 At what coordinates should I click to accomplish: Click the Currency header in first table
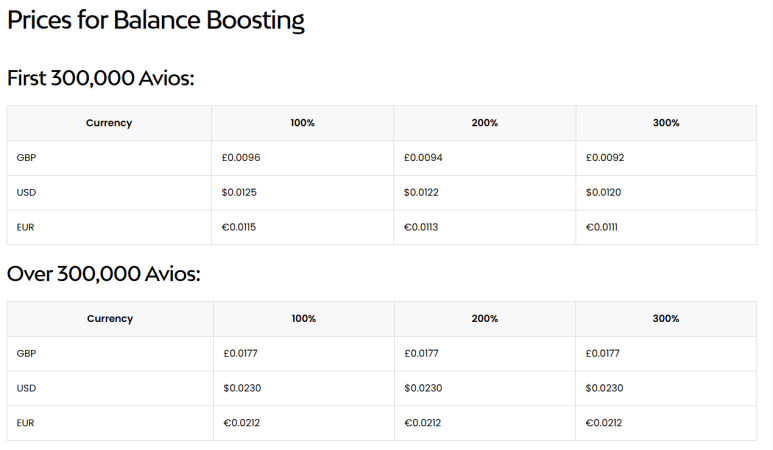pyautogui.click(x=109, y=123)
